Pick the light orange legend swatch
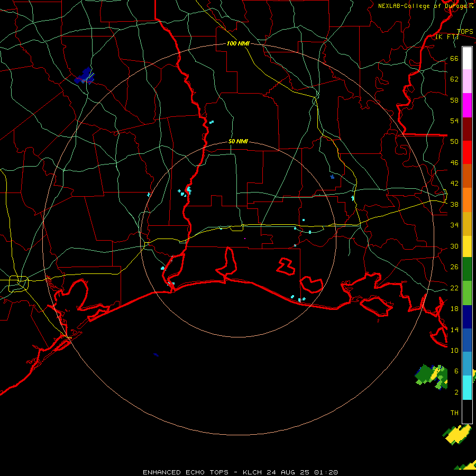 (x=467, y=200)
